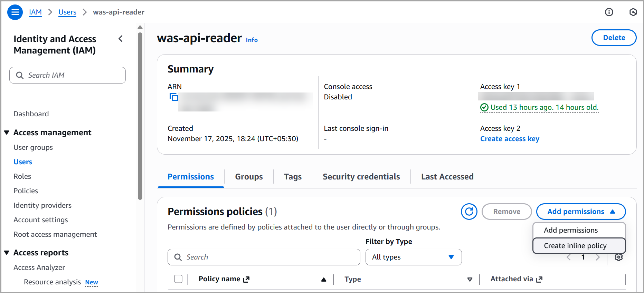Collapse the Access management section

click(x=7, y=133)
